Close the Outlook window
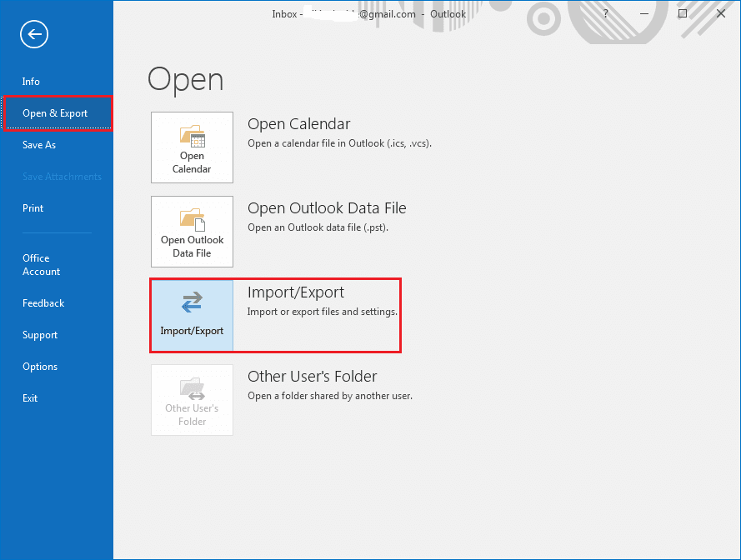This screenshot has height=560, width=741. (721, 13)
